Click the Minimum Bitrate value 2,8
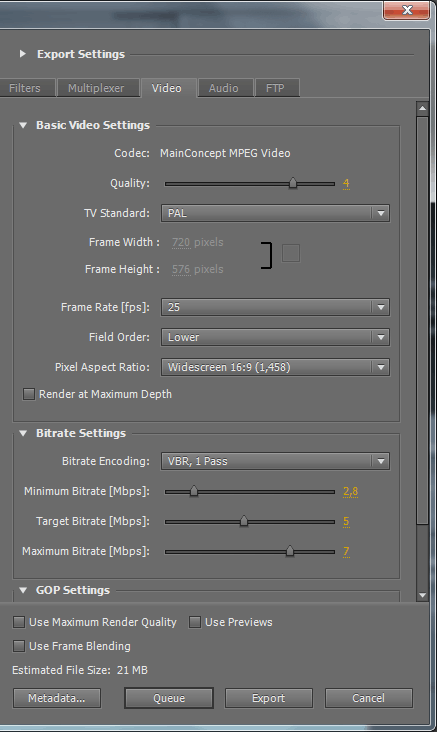Screen dimensions: 437x732 (351, 491)
